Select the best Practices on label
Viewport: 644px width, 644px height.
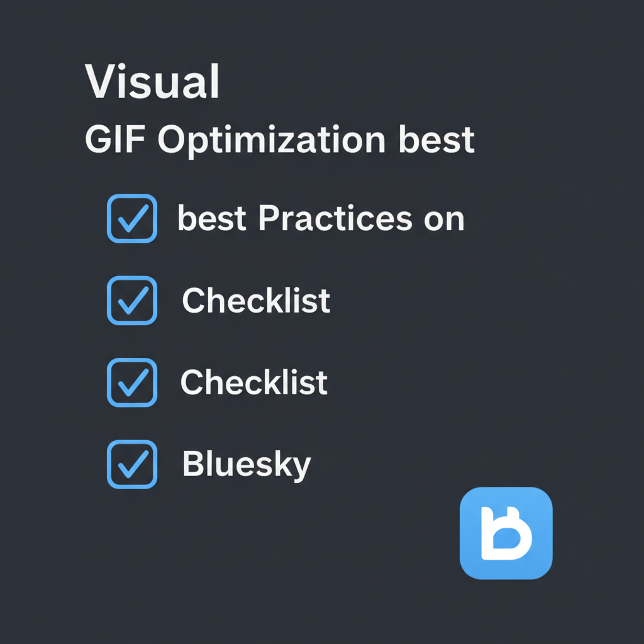[321, 218]
